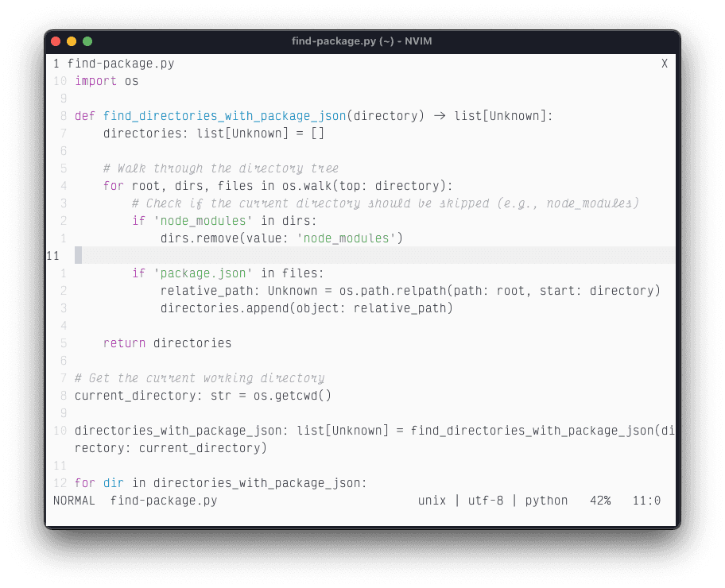
Task: Click the utf-8 encoding indicator
Action: click(485, 501)
